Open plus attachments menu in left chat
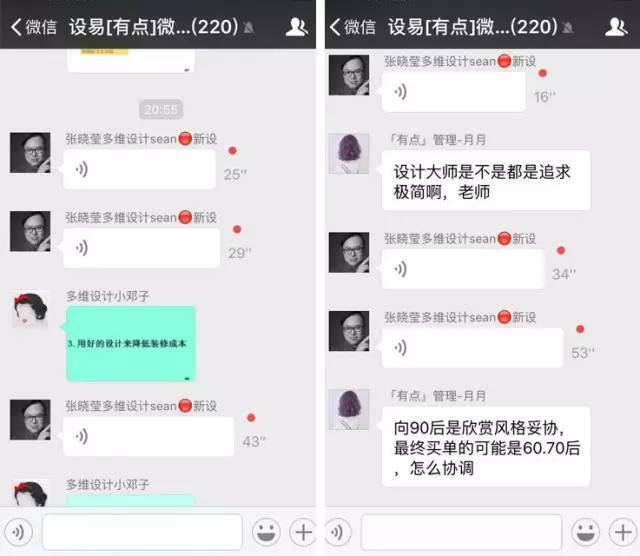The height and width of the screenshot is (556, 640). point(302,532)
